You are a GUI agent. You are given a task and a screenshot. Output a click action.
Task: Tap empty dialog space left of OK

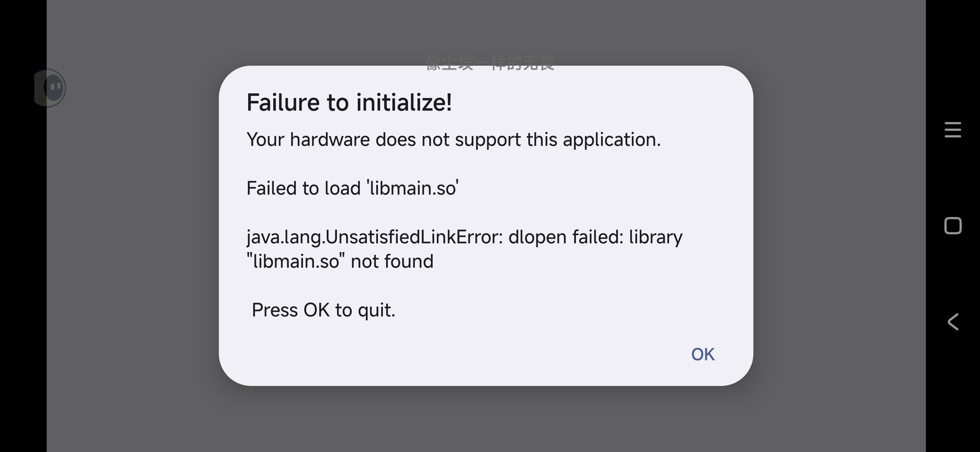pyautogui.click(x=456, y=354)
